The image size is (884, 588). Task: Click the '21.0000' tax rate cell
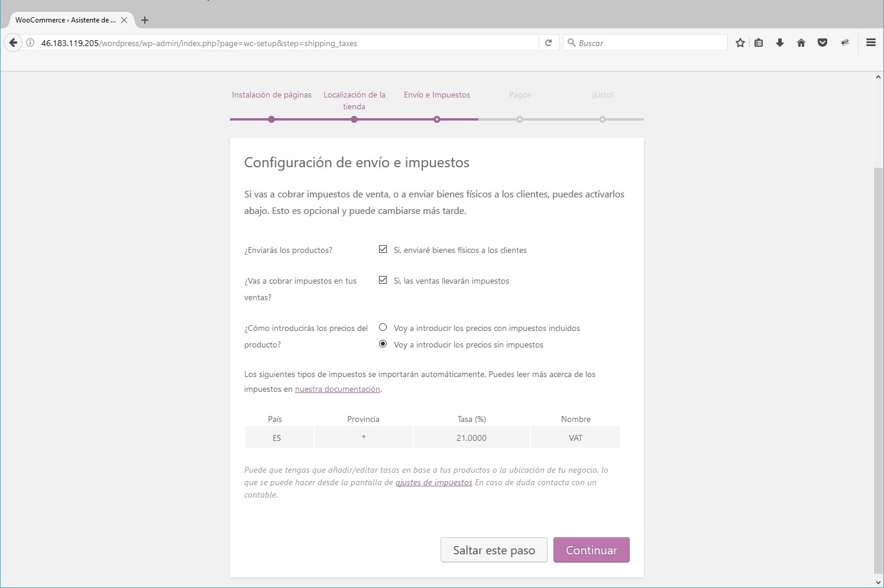[x=471, y=438]
